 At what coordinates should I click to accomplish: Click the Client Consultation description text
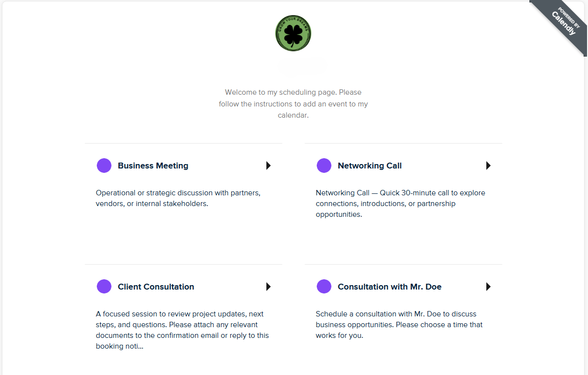(x=182, y=330)
